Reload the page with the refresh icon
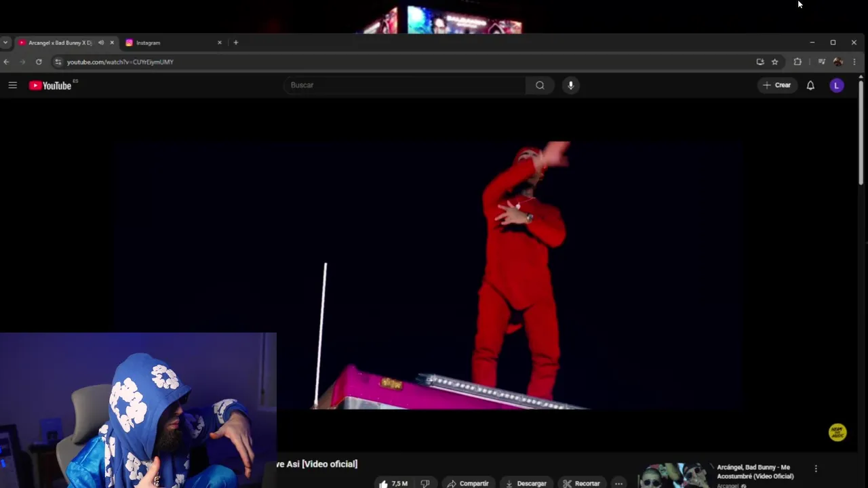Image resolution: width=868 pixels, height=488 pixels. 39,62
